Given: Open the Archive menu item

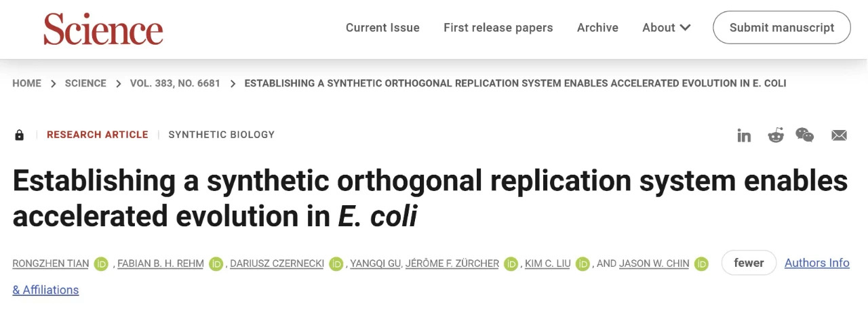Looking at the screenshot, I should pyautogui.click(x=597, y=28).
